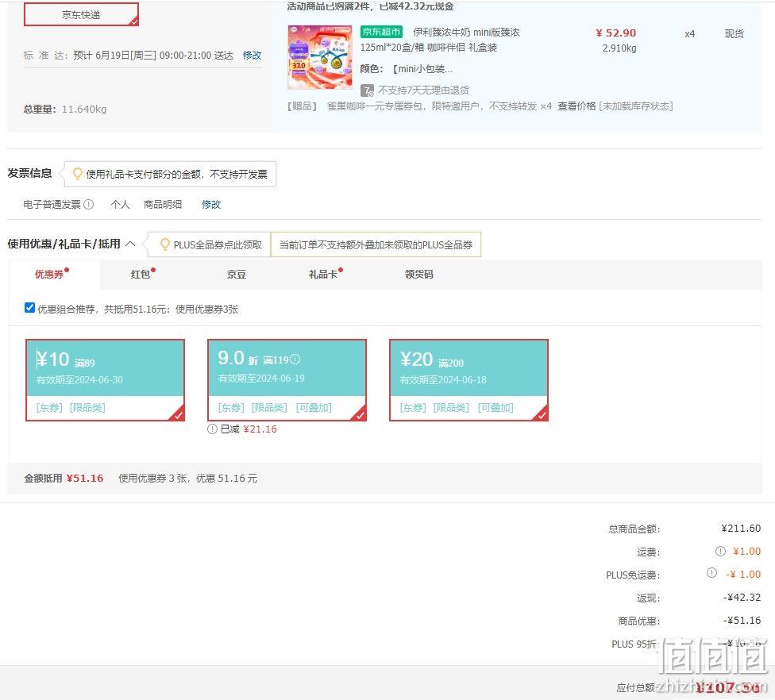Click 修改 next to the delivery time
Screen dimensions: 775x700
(252, 56)
